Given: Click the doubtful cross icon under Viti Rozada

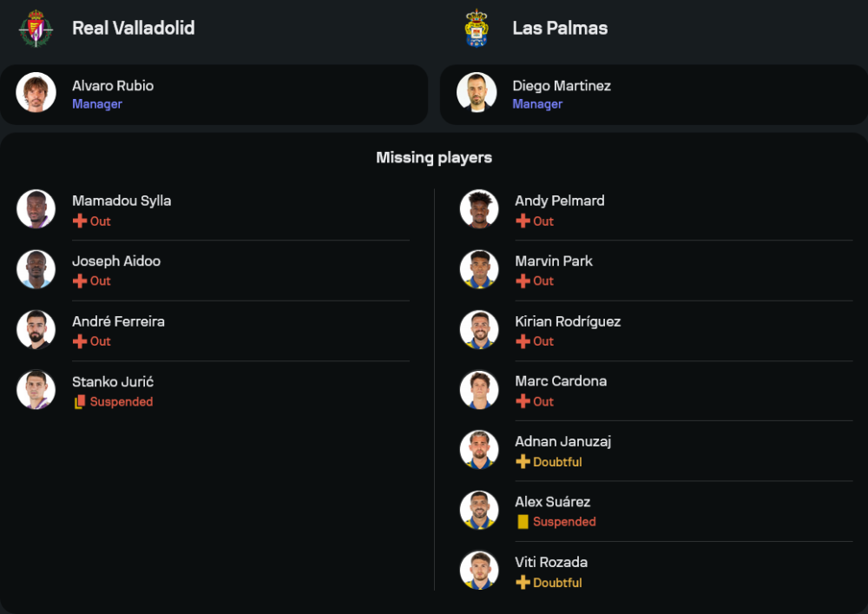Looking at the screenshot, I should (523, 583).
